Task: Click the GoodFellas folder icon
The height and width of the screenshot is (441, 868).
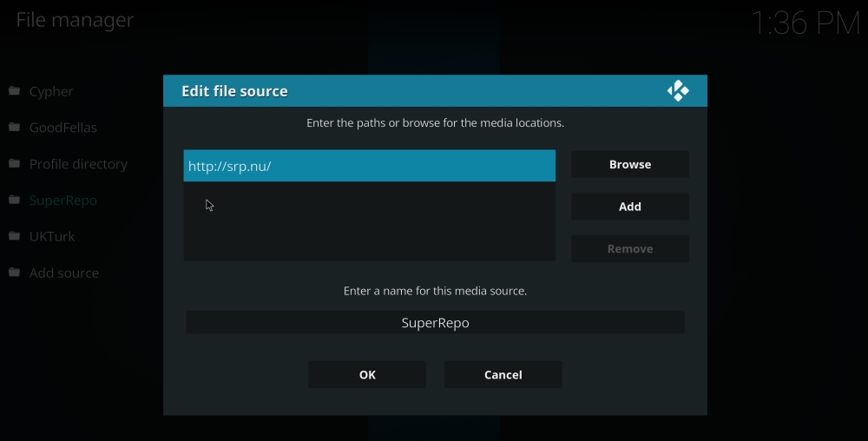Action: coord(15,128)
